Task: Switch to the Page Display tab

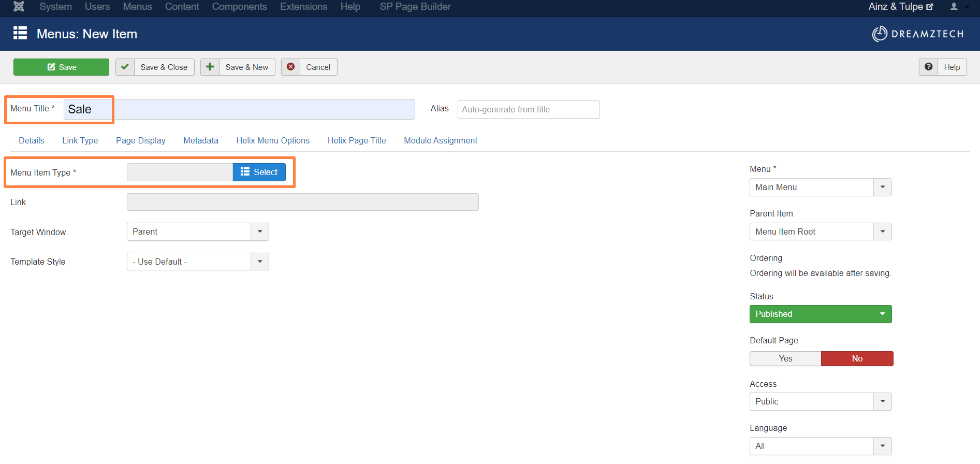Action: point(141,140)
